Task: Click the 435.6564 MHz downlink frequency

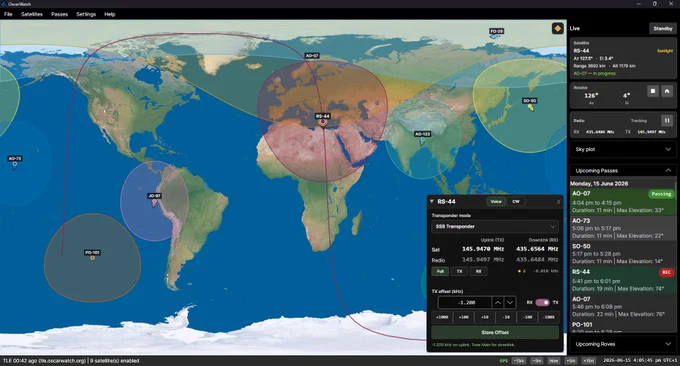Action: coord(537,249)
